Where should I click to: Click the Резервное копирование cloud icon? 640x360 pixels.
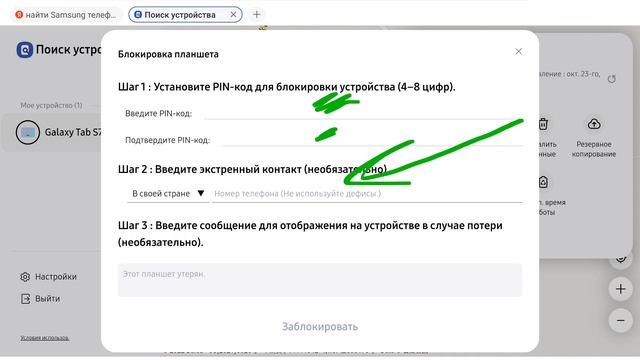[594, 124]
